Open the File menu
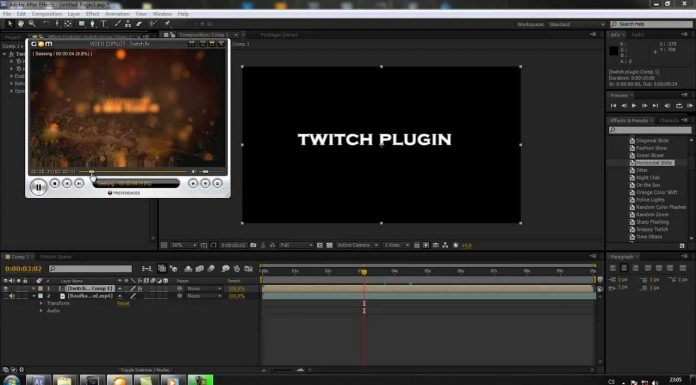This screenshot has height=385, width=696. click(7, 14)
